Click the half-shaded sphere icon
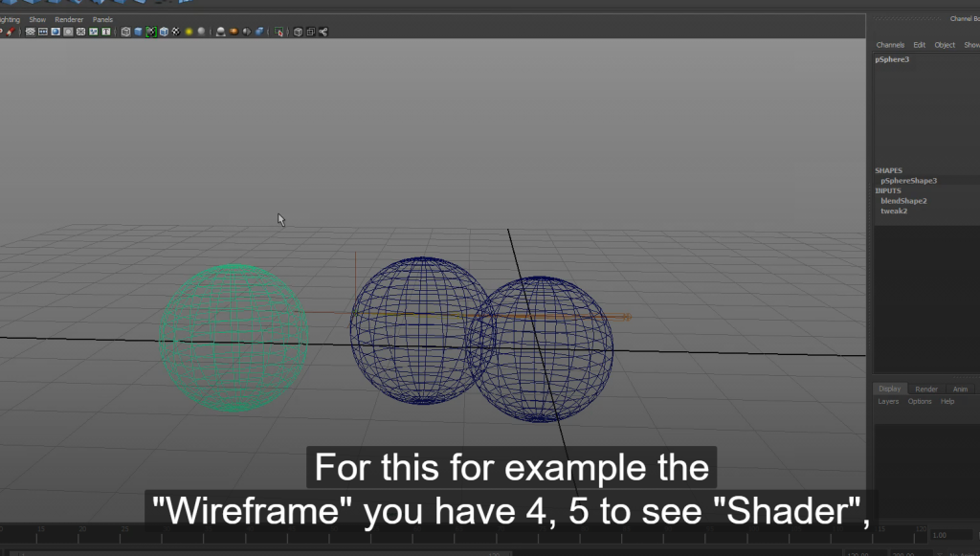The image size is (980, 556). tap(246, 32)
